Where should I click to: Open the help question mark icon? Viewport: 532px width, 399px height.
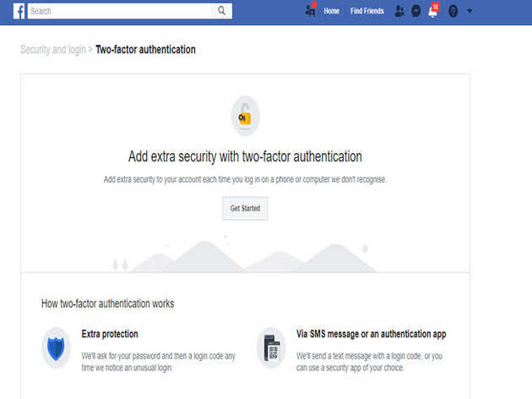453,11
